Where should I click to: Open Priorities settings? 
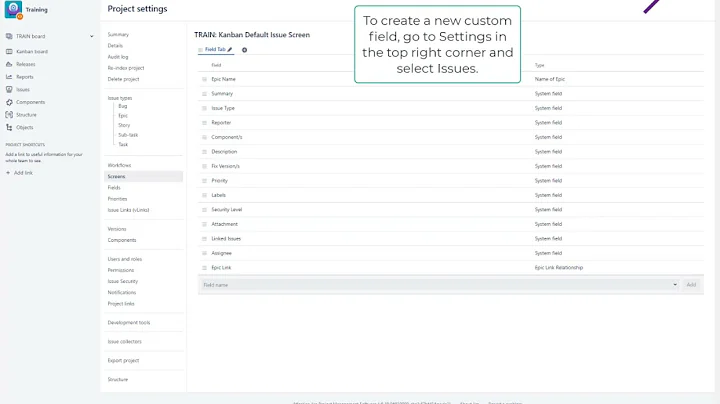click(x=117, y=199)
